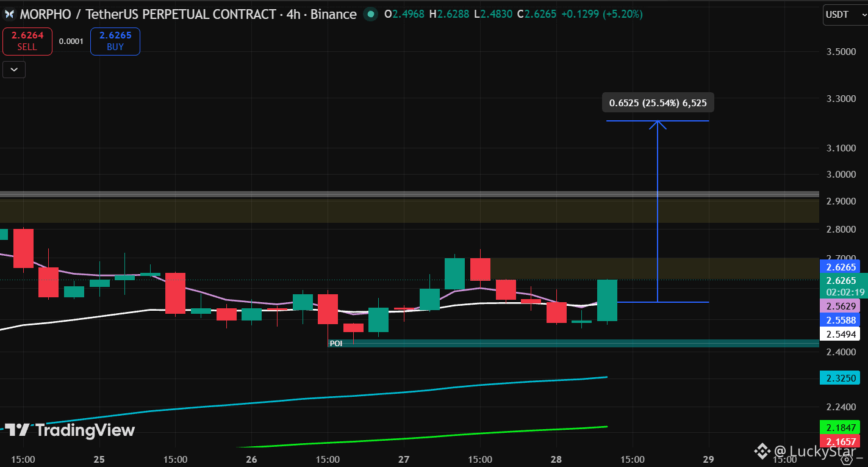Click the 2.8000 price axis label

pos(842,229)
